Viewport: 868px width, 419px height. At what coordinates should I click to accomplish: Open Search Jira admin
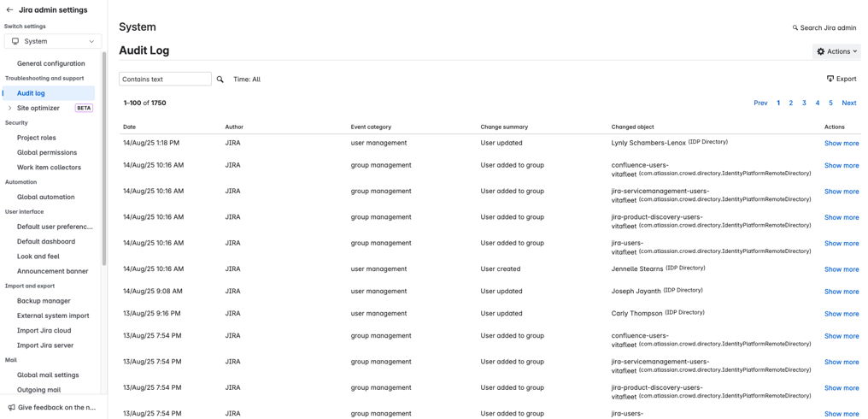(x=824, y=27)
